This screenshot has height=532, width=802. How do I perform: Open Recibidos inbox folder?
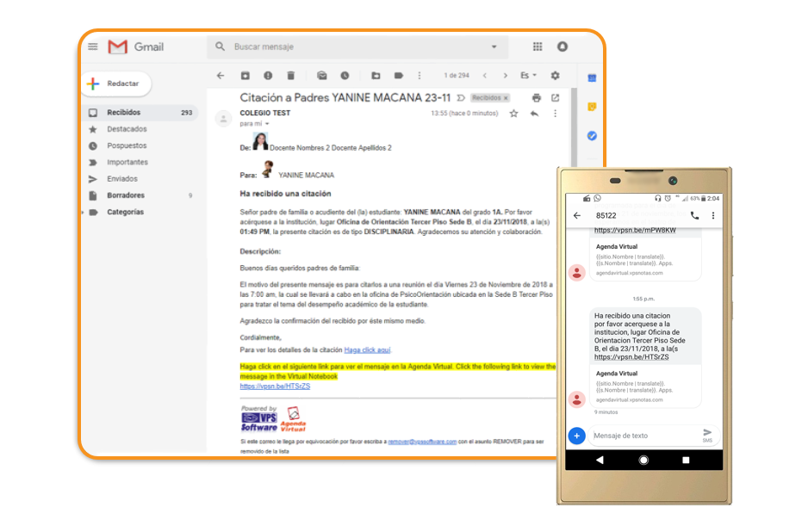coord(140,113)
